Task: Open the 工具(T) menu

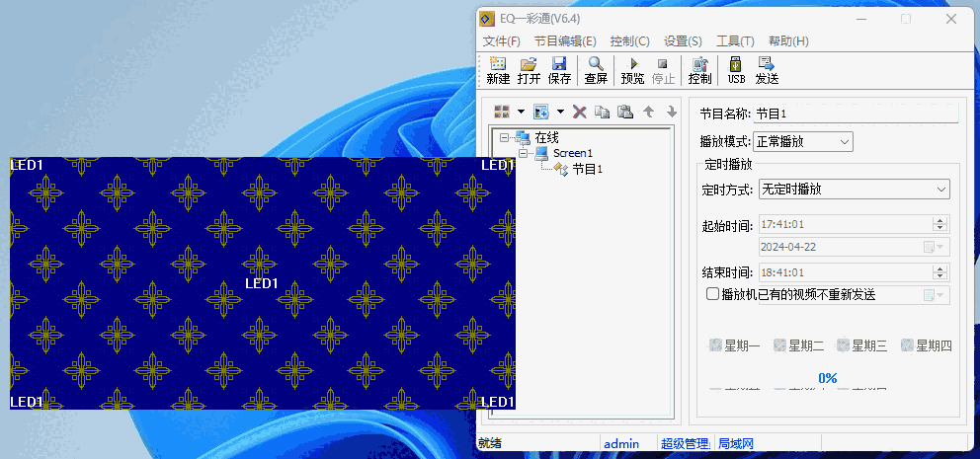Action: [735, 41]
